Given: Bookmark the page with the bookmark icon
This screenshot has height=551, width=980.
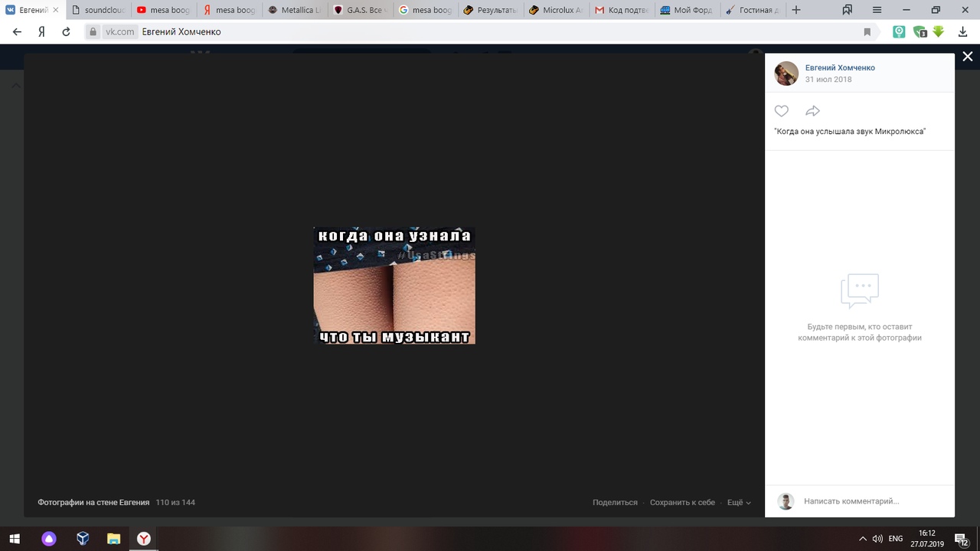Looking at the screenshot, I should coord(867,32).
